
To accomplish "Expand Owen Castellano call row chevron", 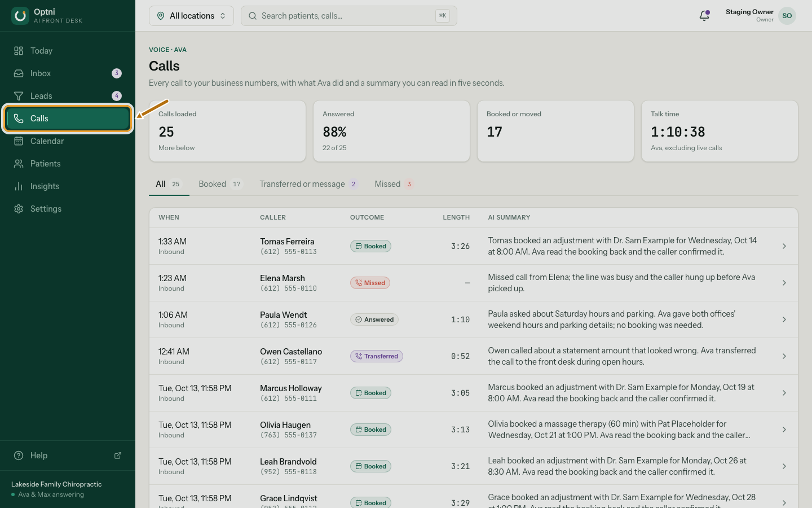I will 784,356.
